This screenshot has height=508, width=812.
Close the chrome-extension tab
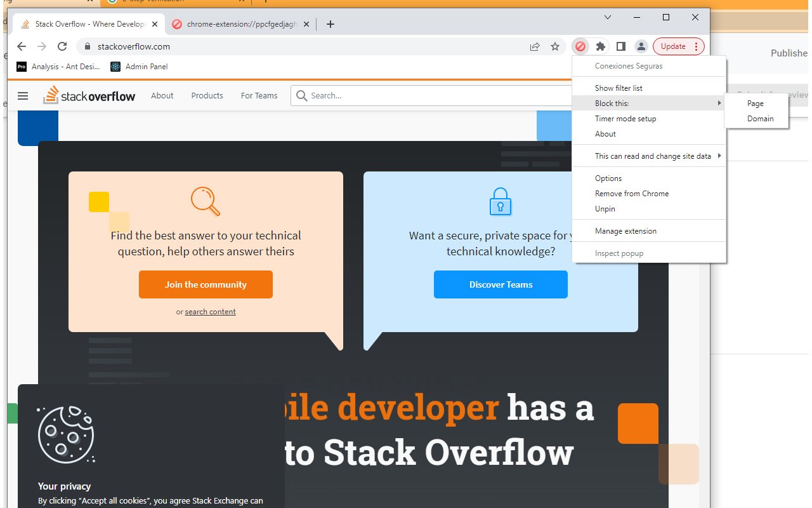pos(307,24)
